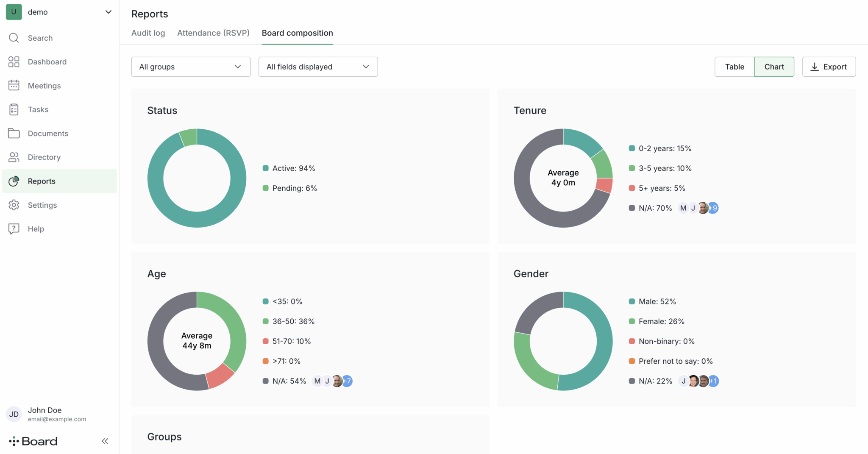Click the Search magnifier icon
Image resolution: width=868 pixels, height=454 pixels.
[x=14, y=38]
